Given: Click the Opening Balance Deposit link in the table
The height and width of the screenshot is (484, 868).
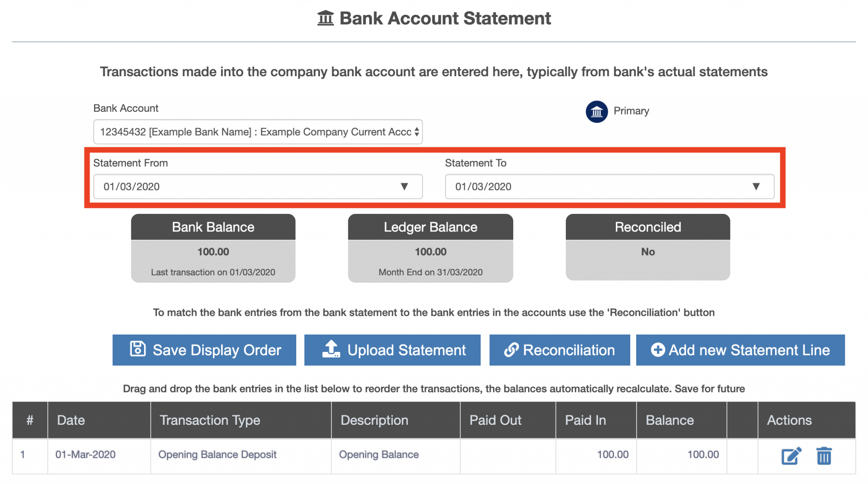Looking at the screenshot, I should point(217,454).
